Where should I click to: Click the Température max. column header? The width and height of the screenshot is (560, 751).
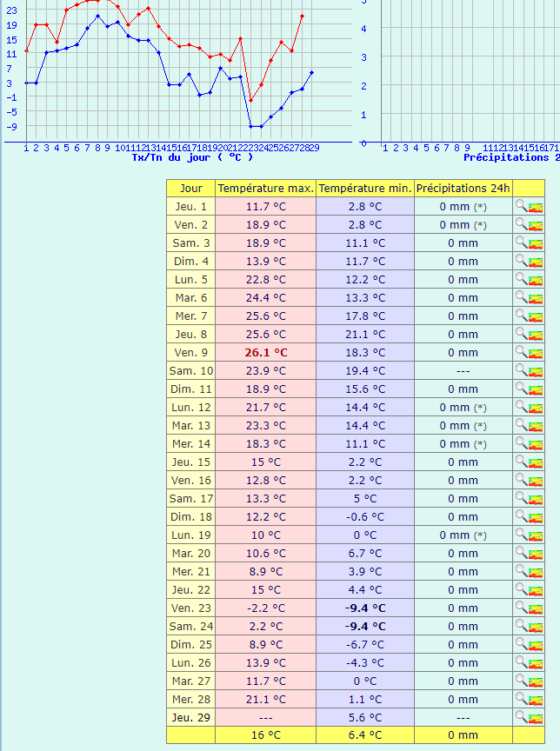pyautogui.click(x=265, y=188)
